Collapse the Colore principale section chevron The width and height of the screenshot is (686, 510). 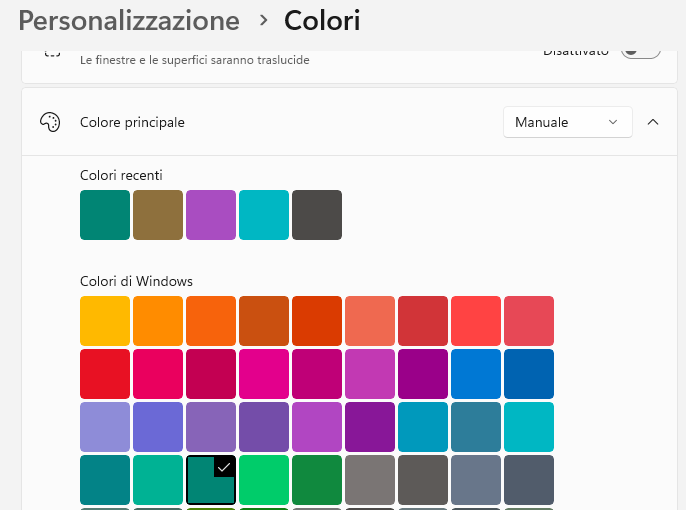click(x=653, y=122)
